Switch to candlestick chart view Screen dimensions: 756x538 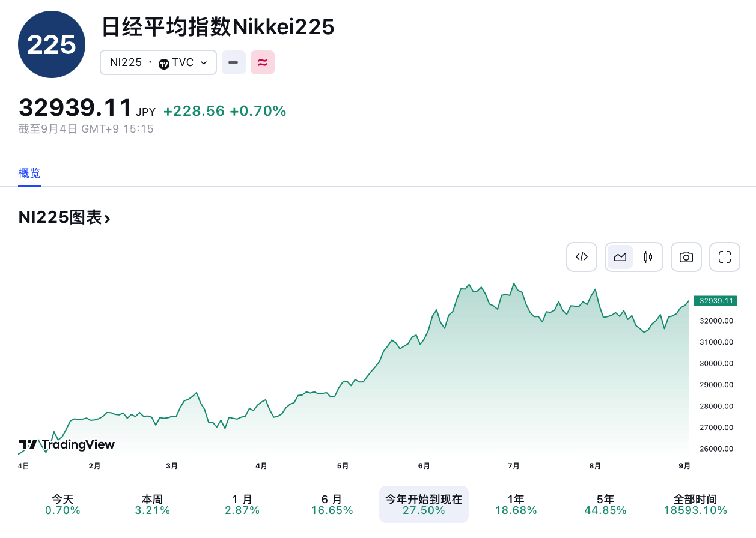point(648,256)
